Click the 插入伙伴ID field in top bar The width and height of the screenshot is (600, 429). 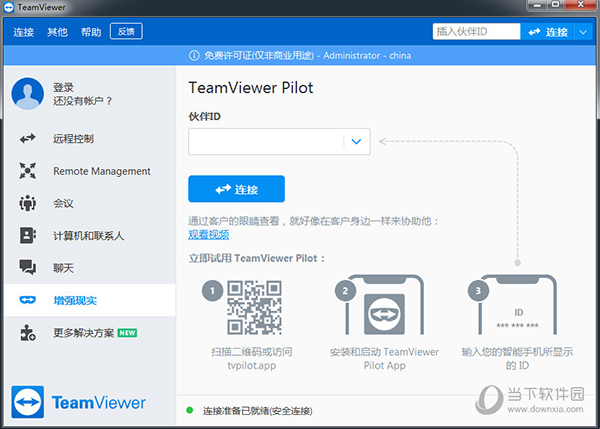click(476, 31)
